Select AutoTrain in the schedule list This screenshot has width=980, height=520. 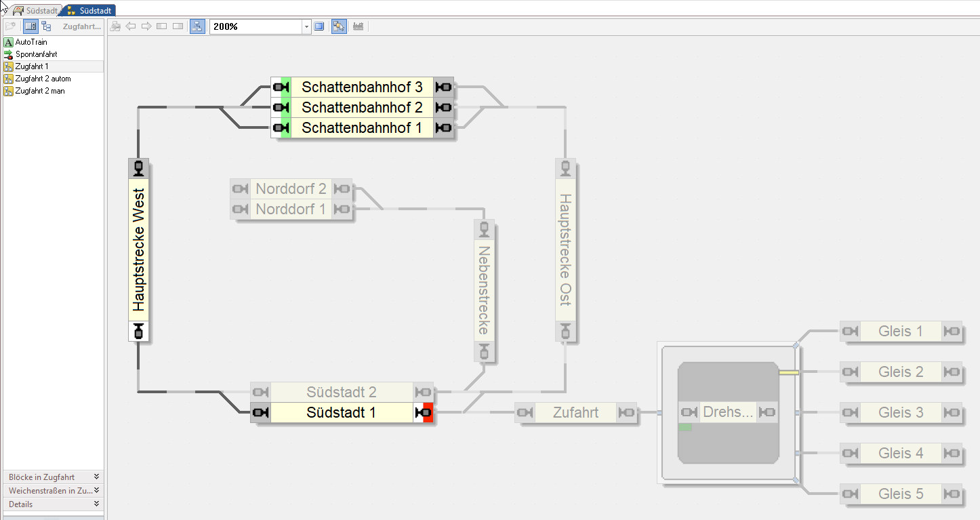pos(31,42)
